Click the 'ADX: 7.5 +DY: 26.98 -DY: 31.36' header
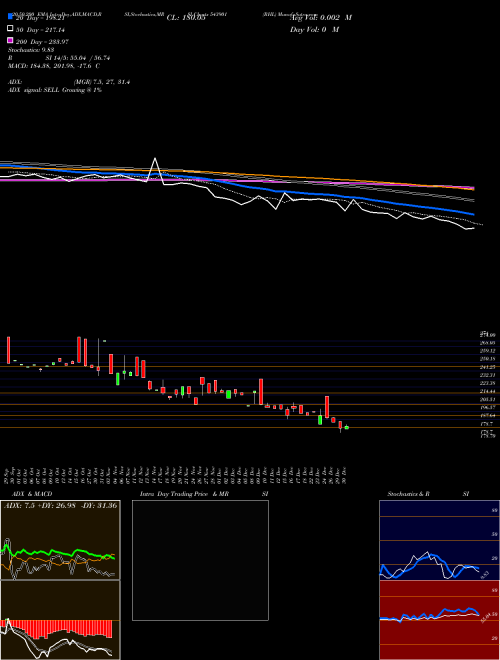 (60, 505)
